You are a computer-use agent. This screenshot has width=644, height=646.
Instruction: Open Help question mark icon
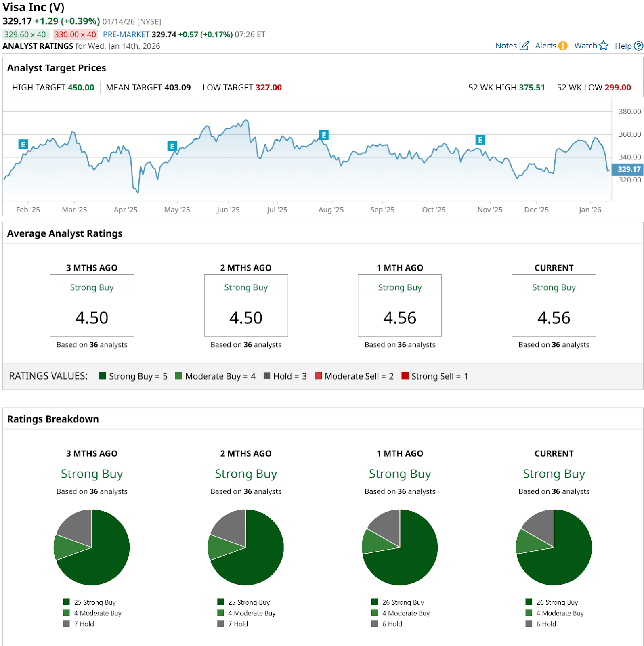[x=638, y=46]
